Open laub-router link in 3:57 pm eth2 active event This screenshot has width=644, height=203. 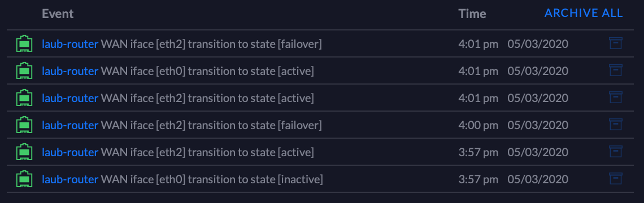(x=70, y=152)
